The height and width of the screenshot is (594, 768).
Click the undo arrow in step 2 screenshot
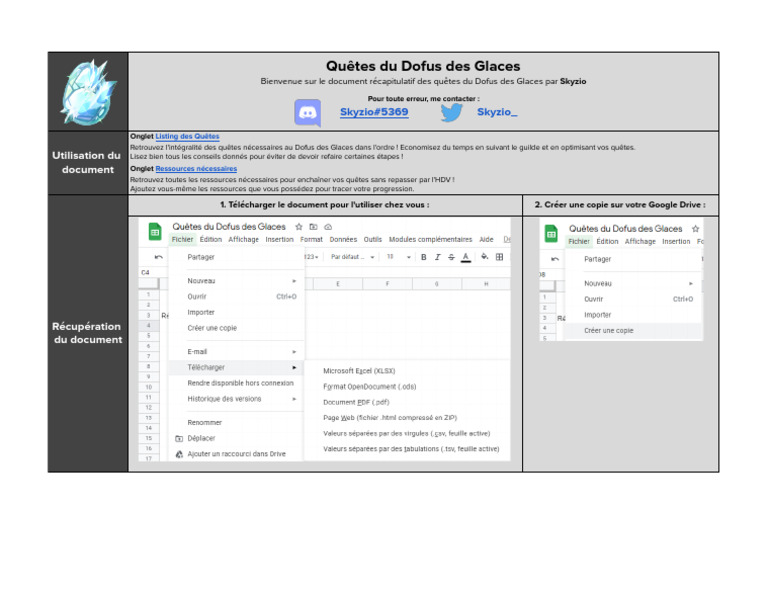point(555,259)
